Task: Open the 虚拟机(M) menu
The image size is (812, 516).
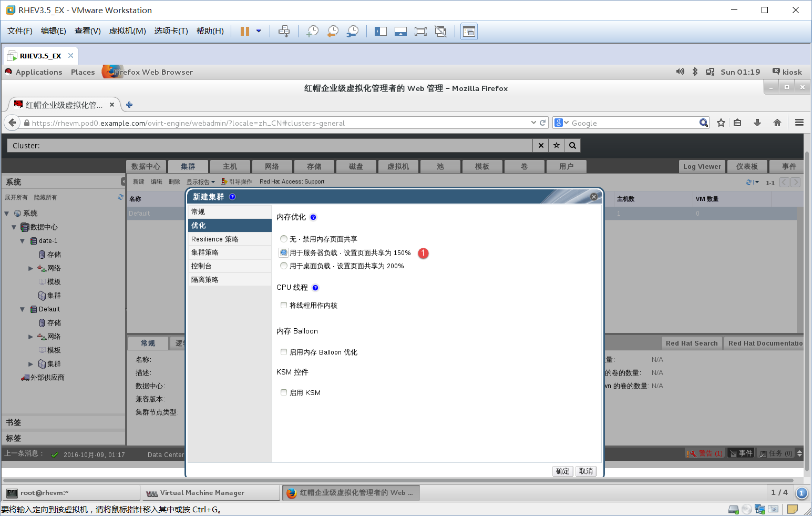Action: coord(127,31)
